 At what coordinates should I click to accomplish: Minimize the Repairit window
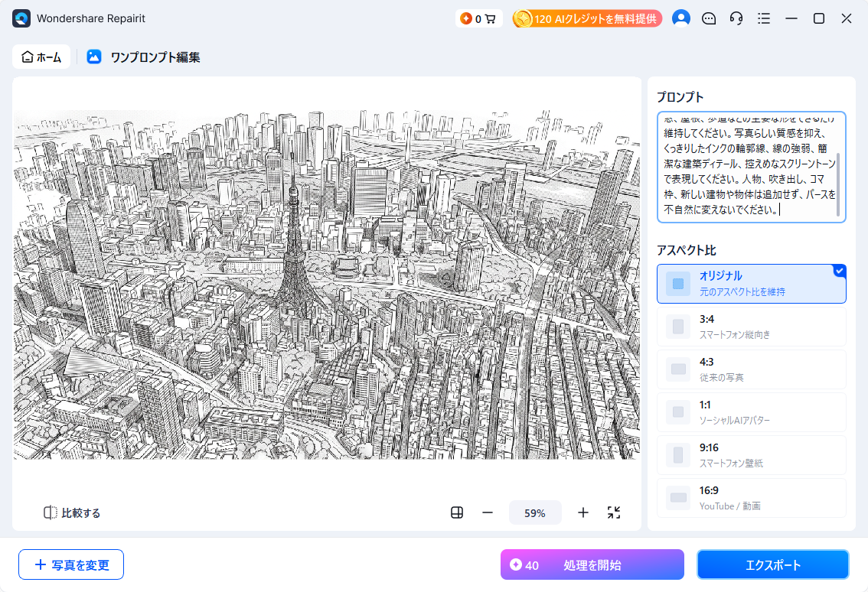click(x=791, y=18)
